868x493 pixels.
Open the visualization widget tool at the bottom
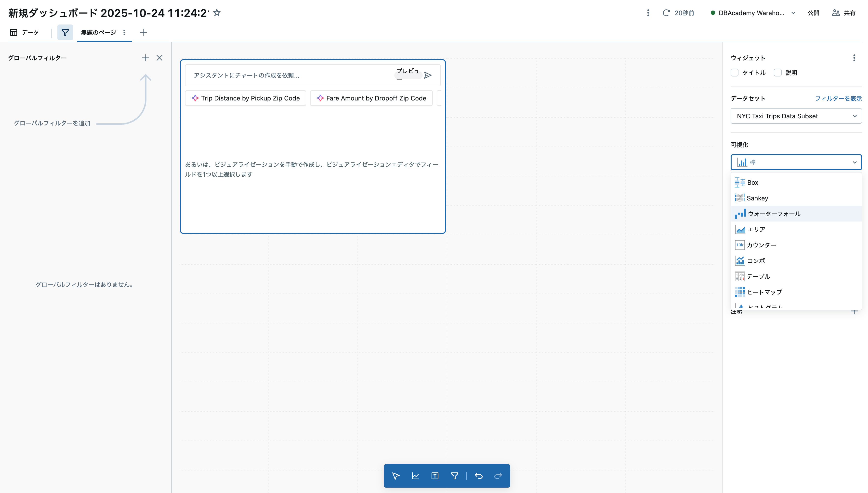tap(416, 476)
